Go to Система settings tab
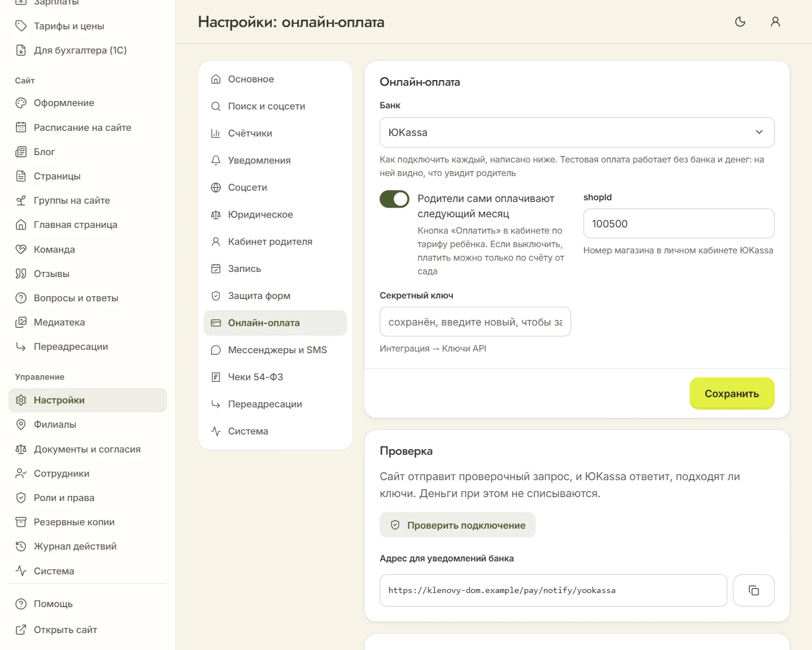Screen dimensions: 812x650 [275, 431]
